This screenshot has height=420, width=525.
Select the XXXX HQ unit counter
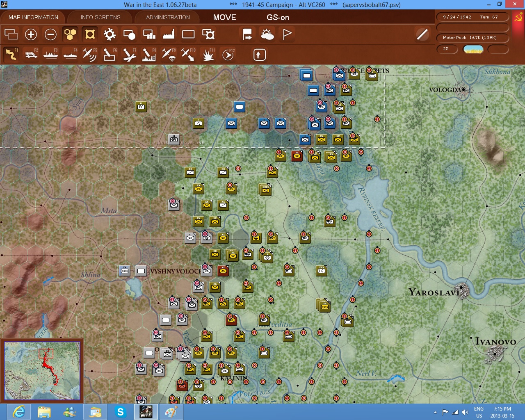(265, 189)
